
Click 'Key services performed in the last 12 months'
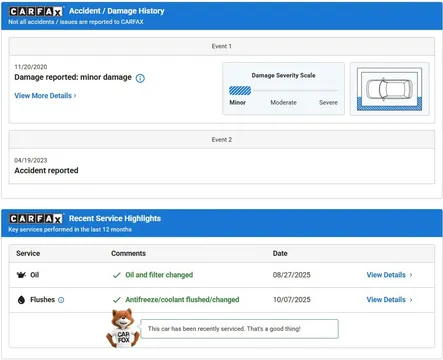tap(70, 230)
